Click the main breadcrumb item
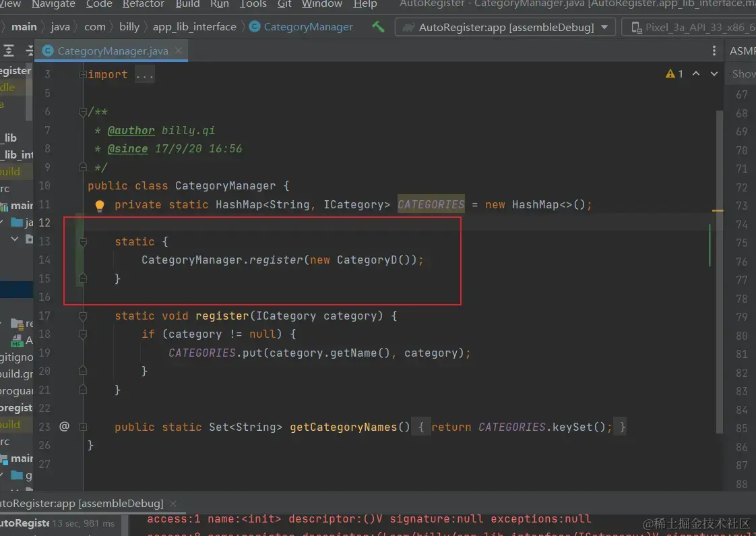Image resolution: width=756 pixels, height=536 pixels. 24,27
